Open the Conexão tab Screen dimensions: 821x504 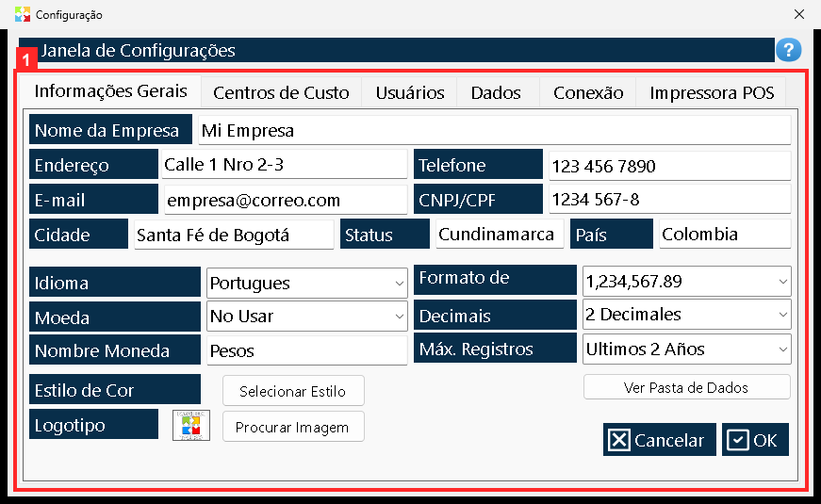click(x=588, y=92)
